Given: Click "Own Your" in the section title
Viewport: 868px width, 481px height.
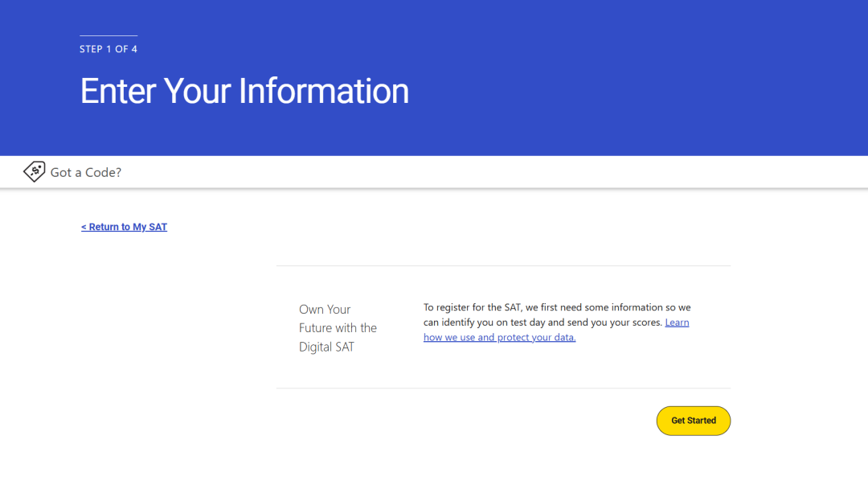Looking at the screenshot, I should point(325,310).
